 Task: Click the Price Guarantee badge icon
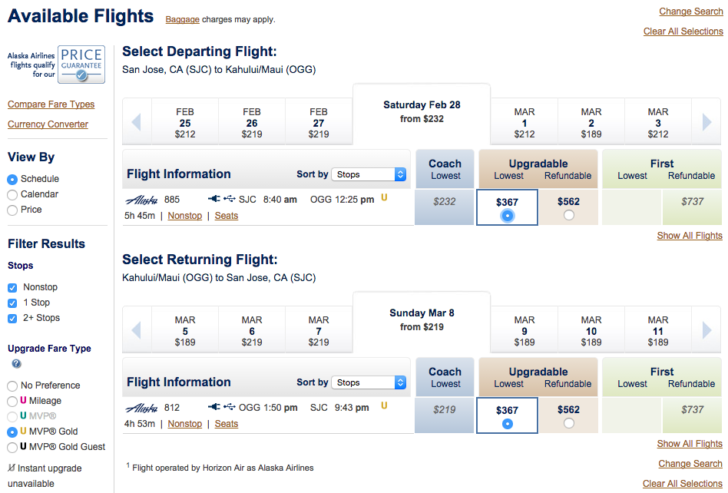81,64
